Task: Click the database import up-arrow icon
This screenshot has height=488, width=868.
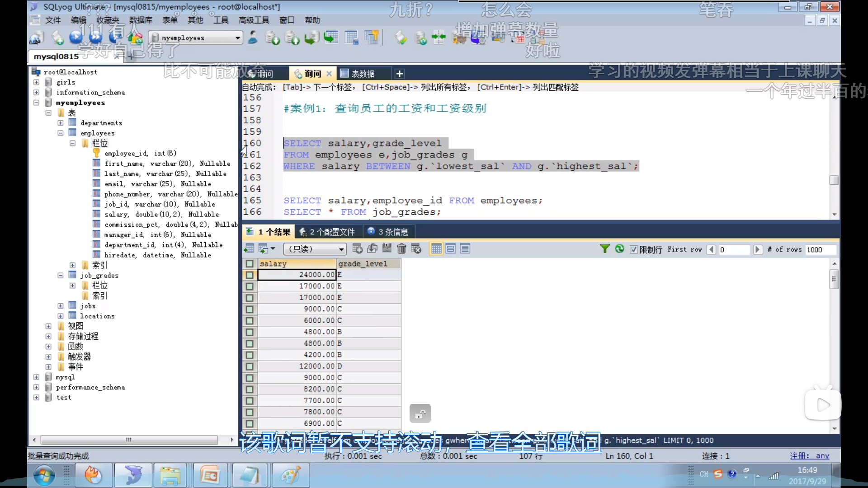Action: tap(292, 38)
